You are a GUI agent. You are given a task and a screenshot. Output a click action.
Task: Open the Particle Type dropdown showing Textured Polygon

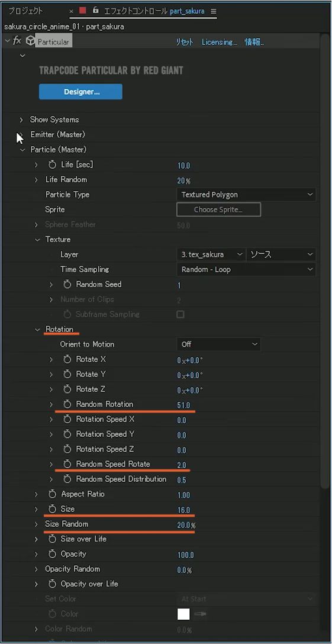click(x=247, y=195)
